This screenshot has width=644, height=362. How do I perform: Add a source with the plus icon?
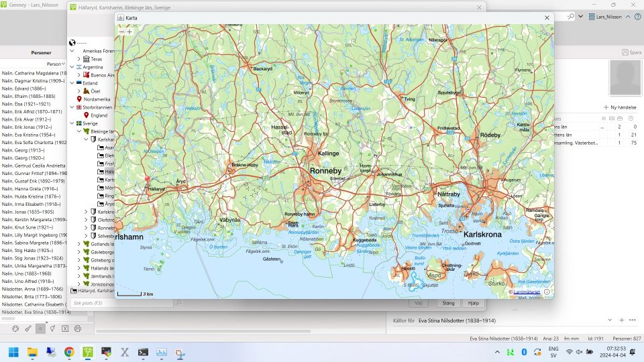(622, 320)
